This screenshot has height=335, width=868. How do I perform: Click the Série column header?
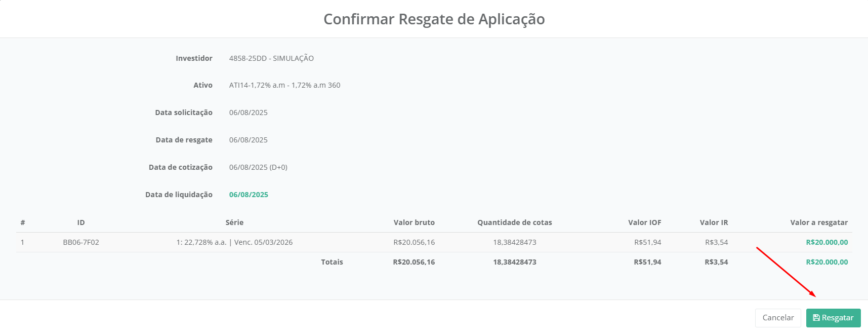click(234, 222)
